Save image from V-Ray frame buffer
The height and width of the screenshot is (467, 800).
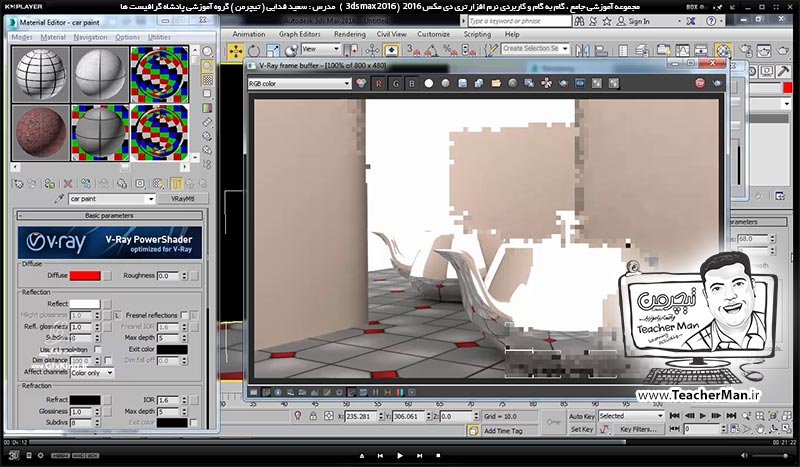[x=462, y=83]
